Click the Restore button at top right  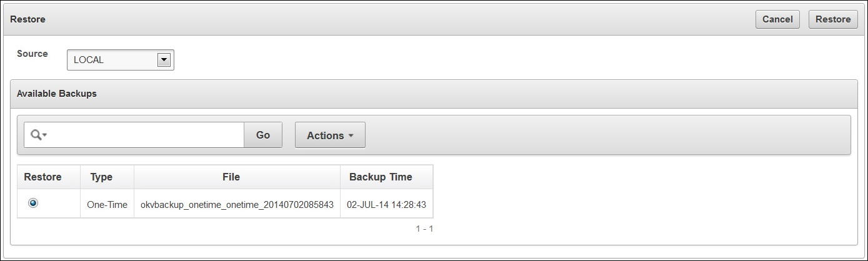832,19
